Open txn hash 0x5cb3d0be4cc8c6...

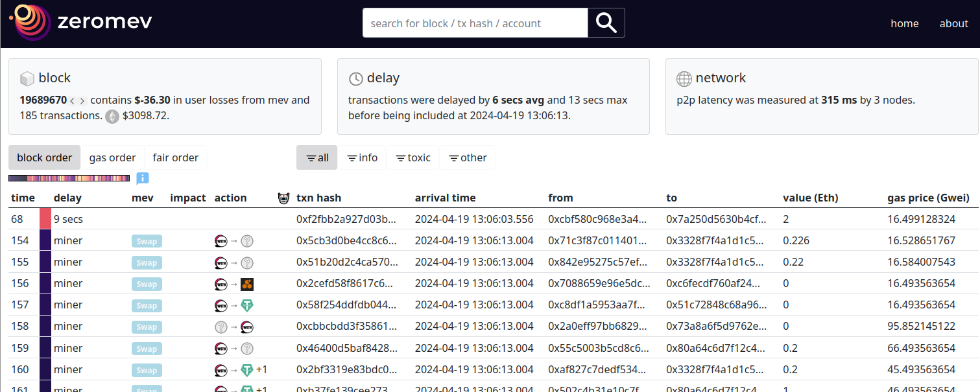(346, 240)
